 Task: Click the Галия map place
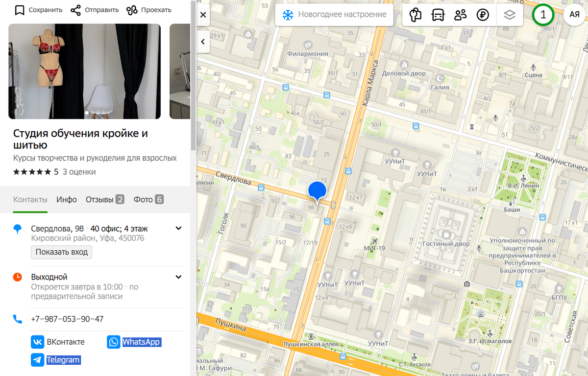point(440,87)
